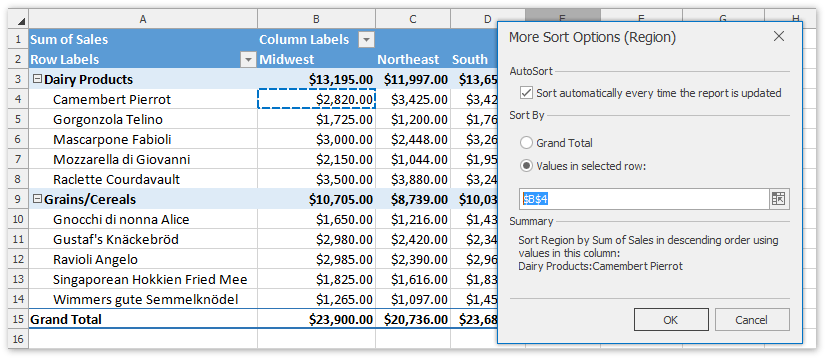Click the $1,650.00 Gnocchi Midwest cell
828x361 pixels.
[x=316, y=220]
